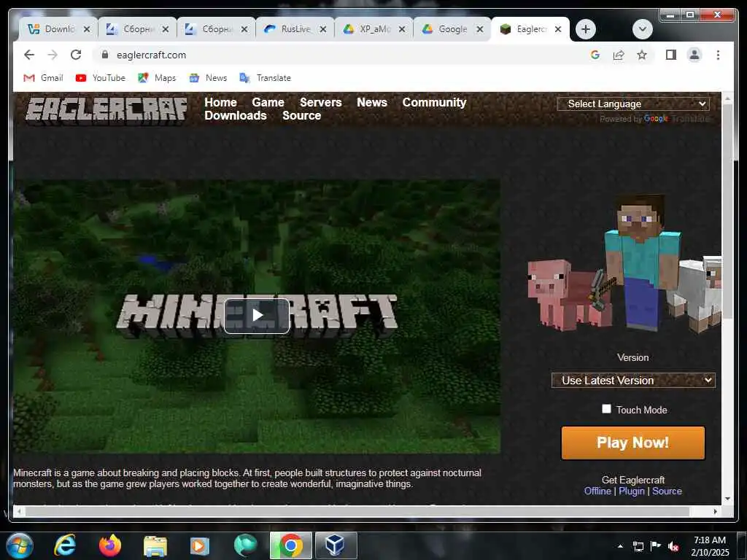Close the Downlo tab

pyautogui.click(x=87, y=29)
